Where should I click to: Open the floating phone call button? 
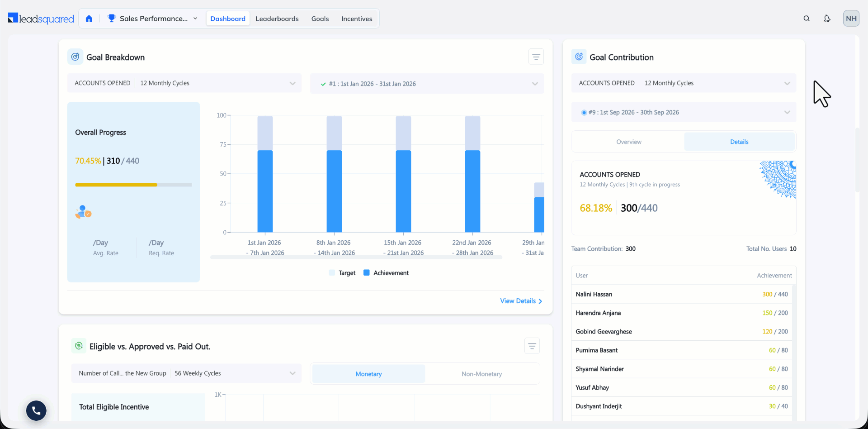click(36, 410)
